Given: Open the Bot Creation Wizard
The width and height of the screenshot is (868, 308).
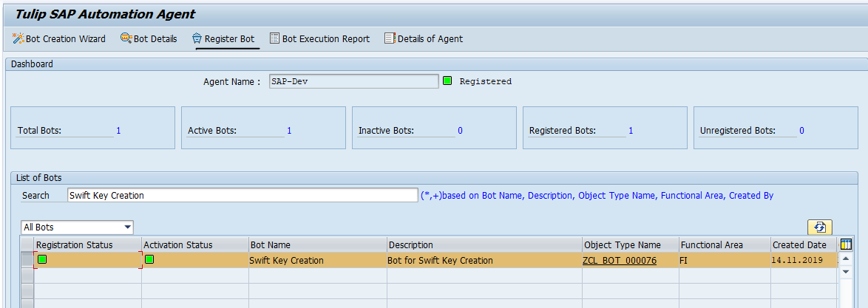Looking at the screenshot, I should click(x=58, y=38).
